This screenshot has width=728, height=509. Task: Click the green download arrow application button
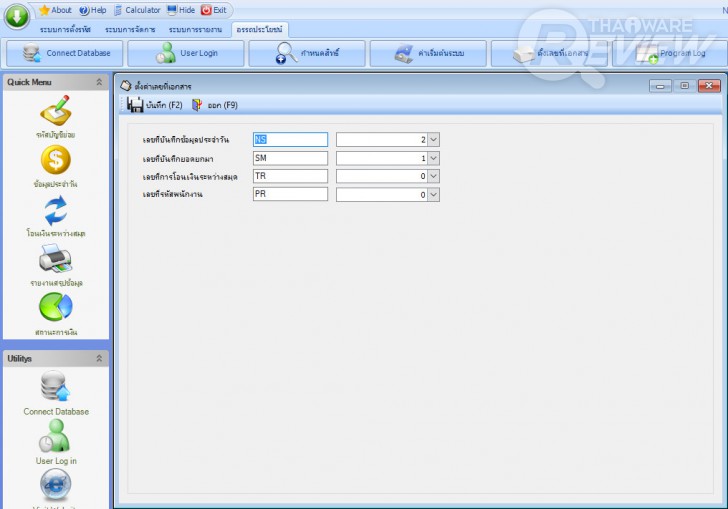(17, 16)
